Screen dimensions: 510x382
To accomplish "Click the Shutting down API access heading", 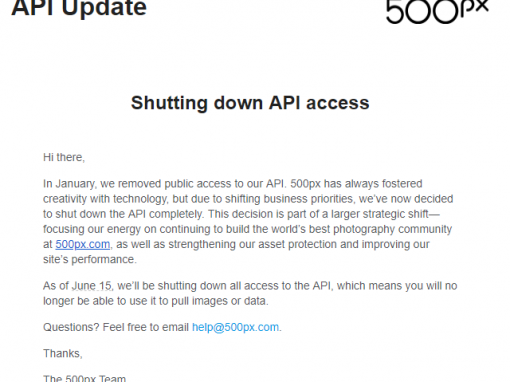I will point(250,103).
